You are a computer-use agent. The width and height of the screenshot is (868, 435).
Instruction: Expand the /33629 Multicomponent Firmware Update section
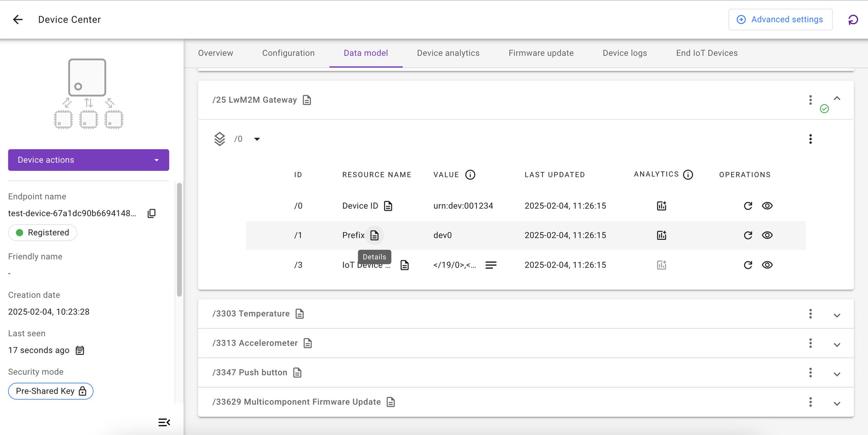click(837, 404)
